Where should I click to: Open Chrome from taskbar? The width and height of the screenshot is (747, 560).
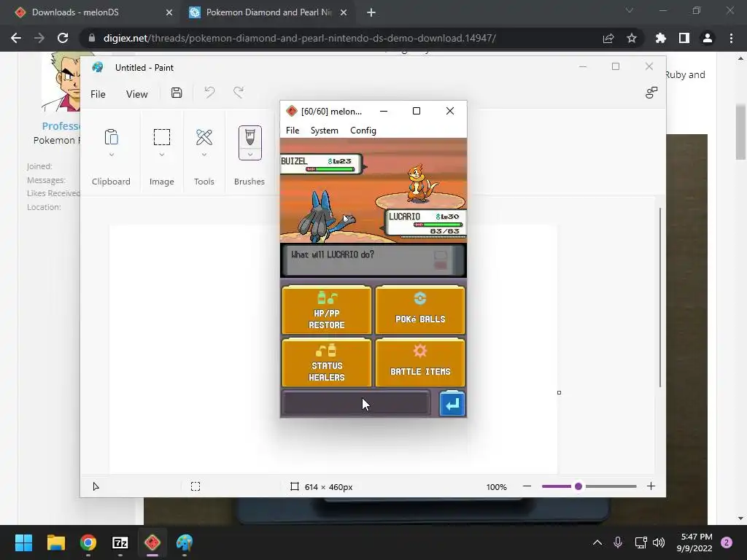(x=88, y=542)
